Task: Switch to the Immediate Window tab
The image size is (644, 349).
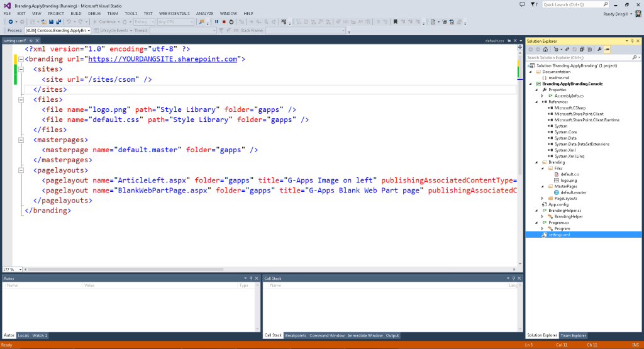Action: [365, 335]
